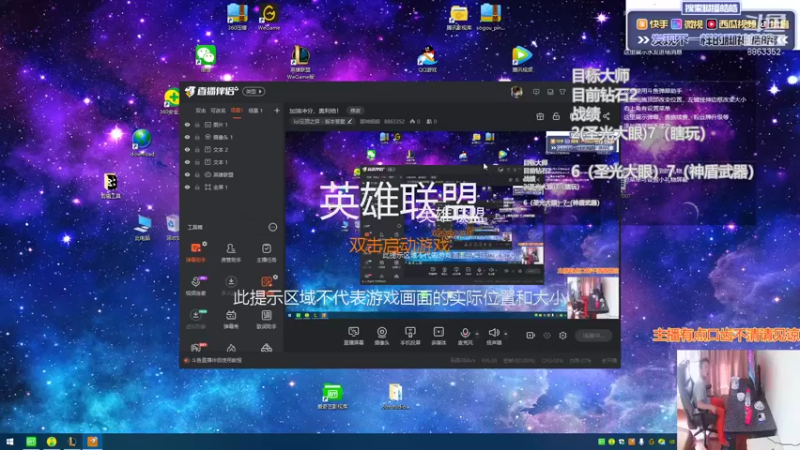Image resolution: width=800 pixels, height=450 pixels.
Task: Click the 修改 button beside stream title
Action: [355, 110]
